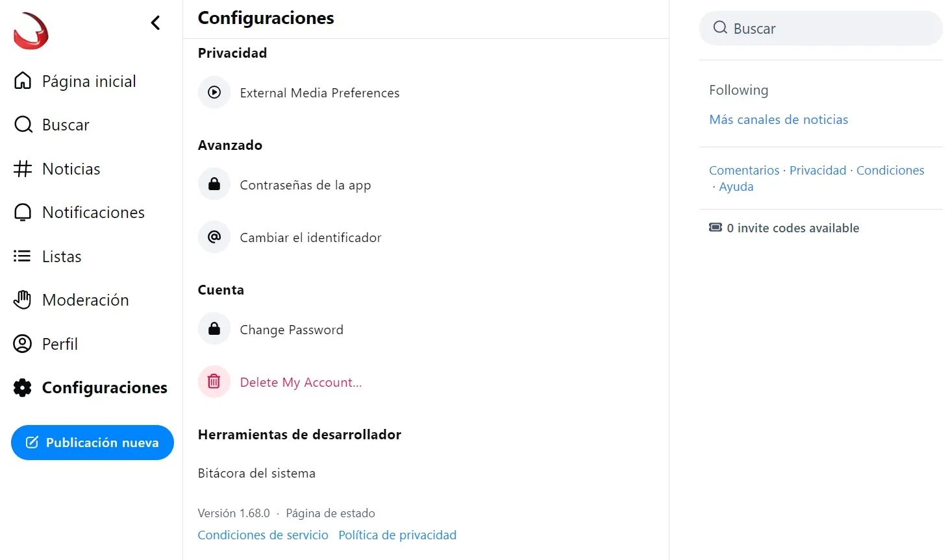948x560 pixels.
Task: Select the Listas icon in sidebar
Action: (x=23, y=256)
